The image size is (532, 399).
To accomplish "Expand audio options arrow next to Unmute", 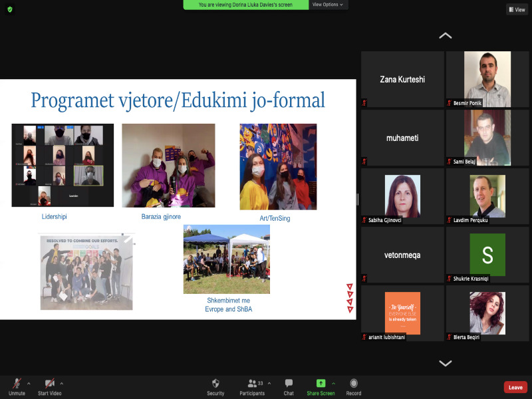I will coord(29,383).
